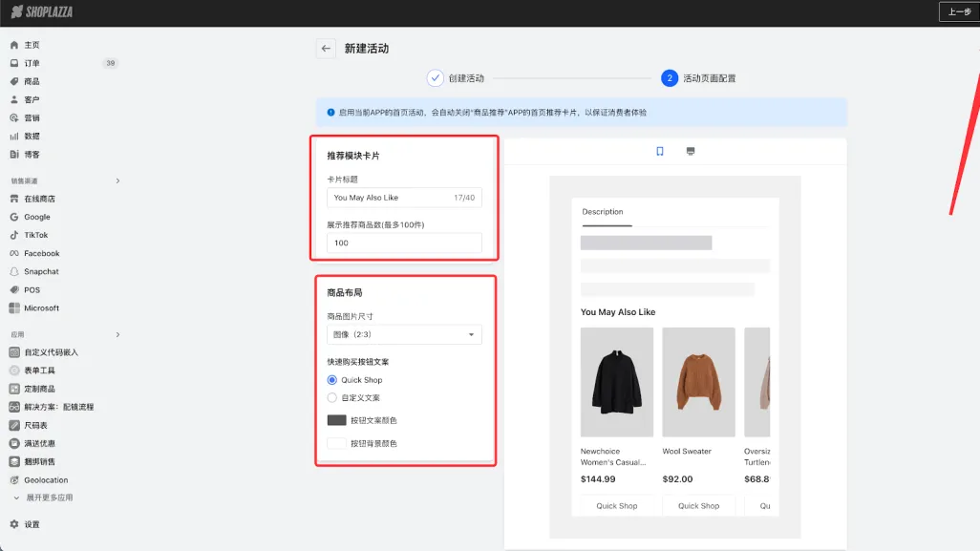Viewport: 980px width, 551px height.
Task: Open the 设置 settings gear icon
Action: [14, 524]
